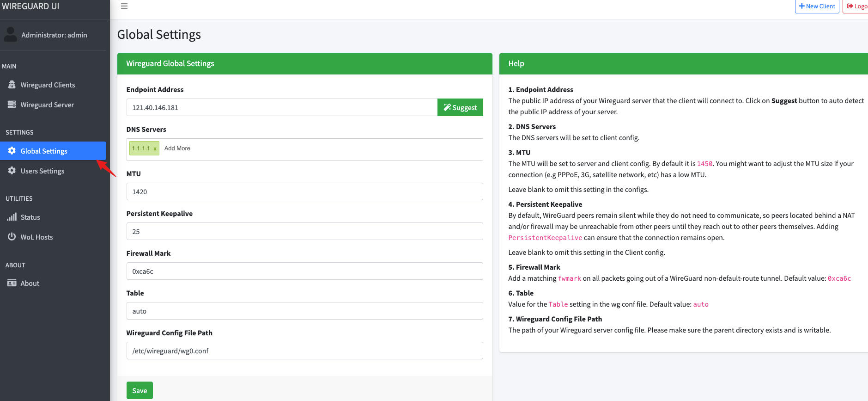Click the WoL Hosts power icon

(x=12, y=237)
